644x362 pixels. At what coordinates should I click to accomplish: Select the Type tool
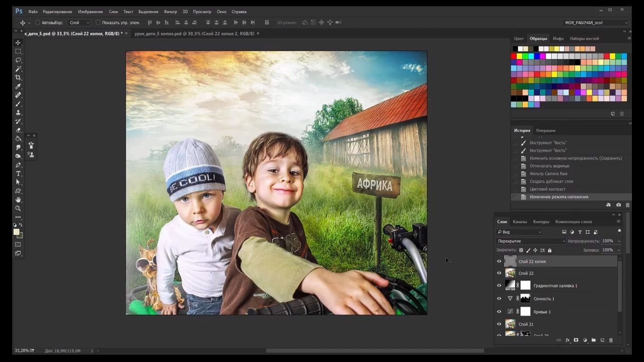[x=18, y=173]
